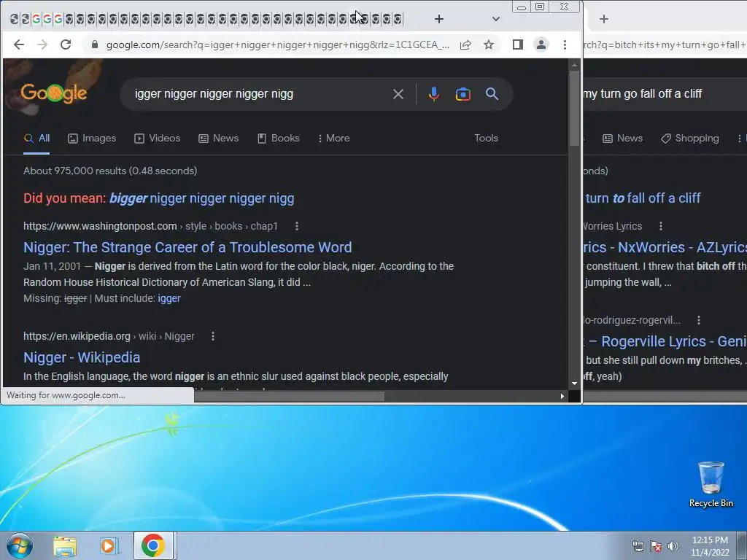747x560 pixels.
Task: Open the Chrome three-dot menu in front window
Action: click(565, 44)
